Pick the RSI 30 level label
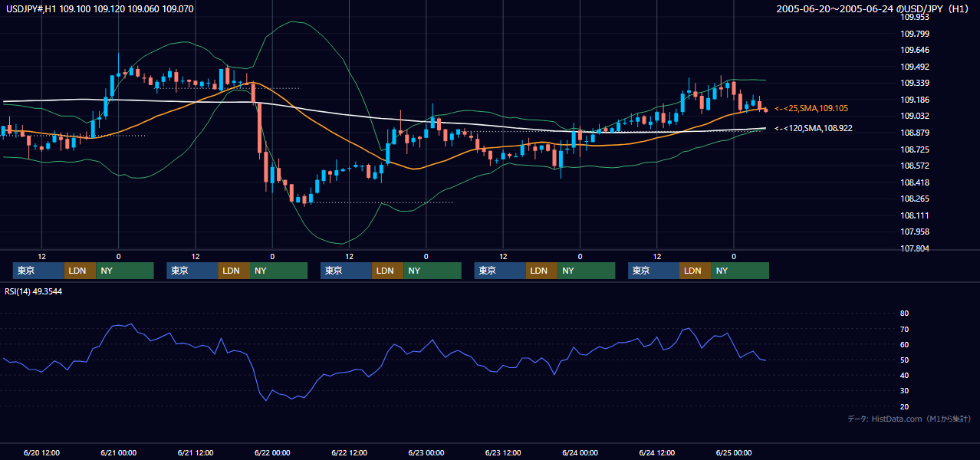 (x=904, y=390)
